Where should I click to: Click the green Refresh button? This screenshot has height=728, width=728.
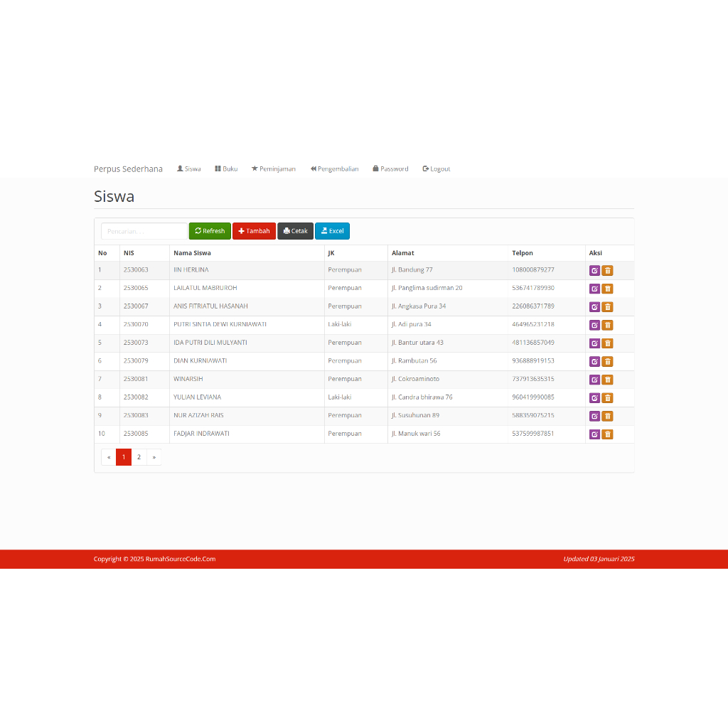coord(210,231)
